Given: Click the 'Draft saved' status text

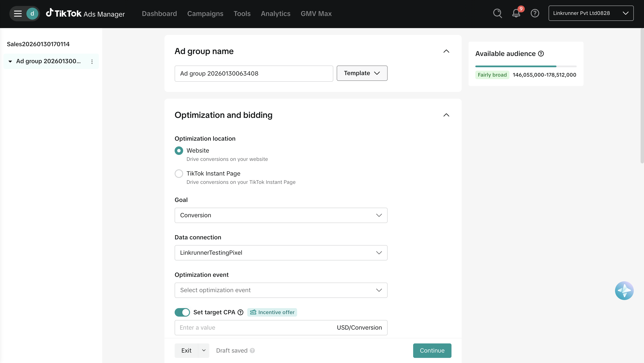Looking at the screenshot, I should click(232, 350).
